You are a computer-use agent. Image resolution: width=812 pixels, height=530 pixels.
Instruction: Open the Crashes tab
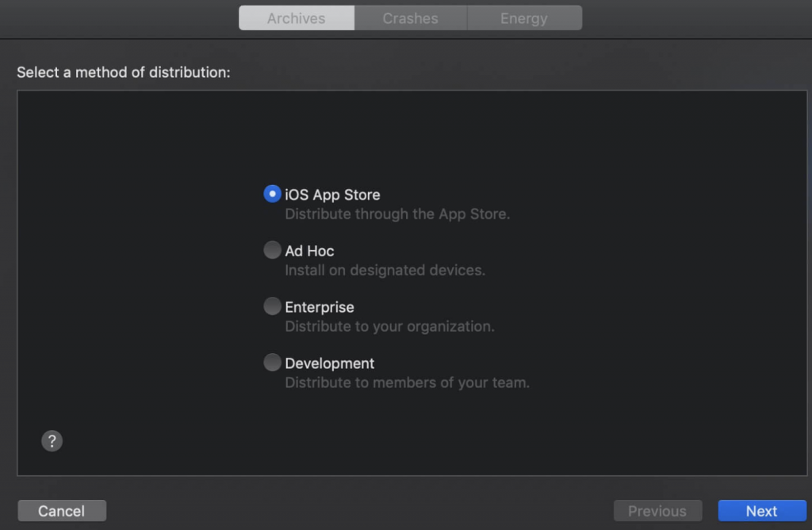tap(410, 18)
